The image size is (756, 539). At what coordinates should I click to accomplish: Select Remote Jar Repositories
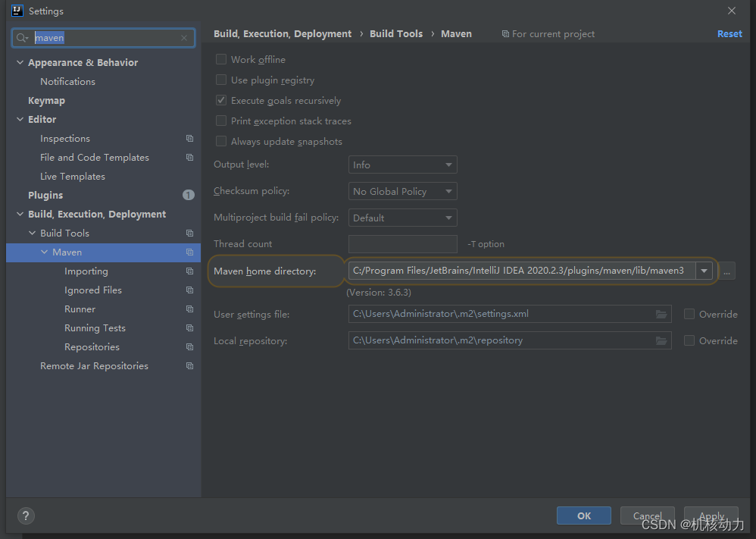click(x=94, y=365)
